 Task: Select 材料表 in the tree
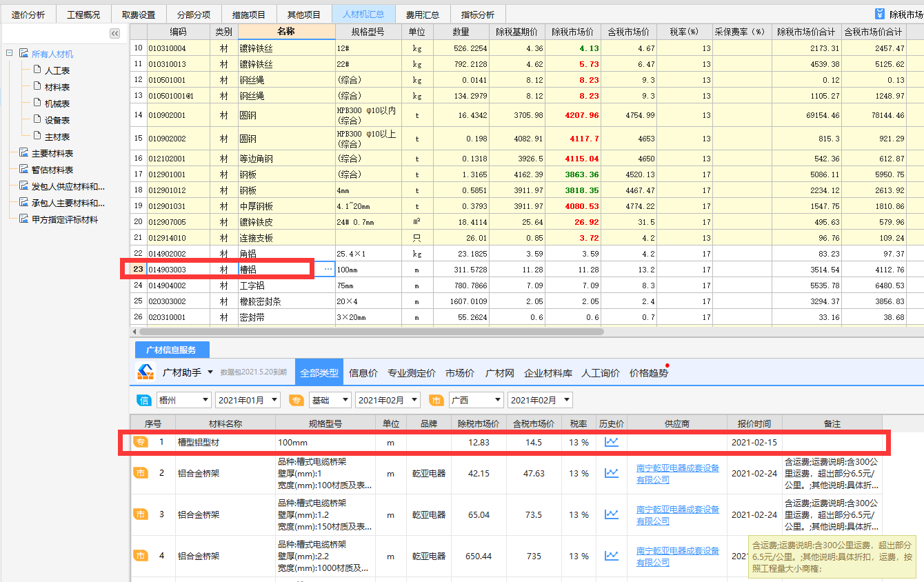(x=57, y=88)
